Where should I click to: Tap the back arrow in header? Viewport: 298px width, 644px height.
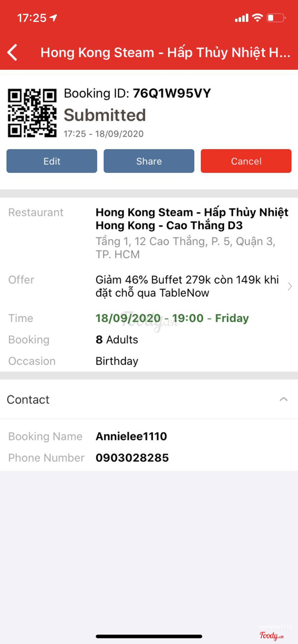(12, 52)
